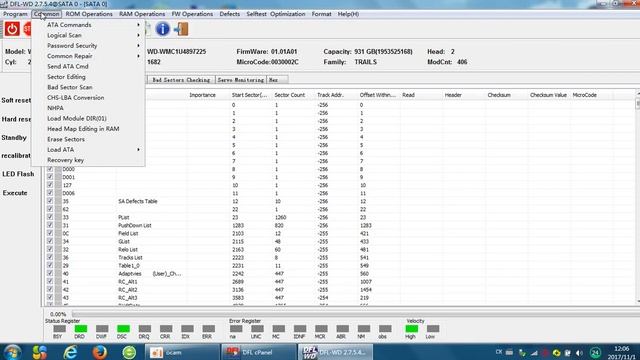
Task: Click the volume speaker tray icon
Action: coord(579,353)
